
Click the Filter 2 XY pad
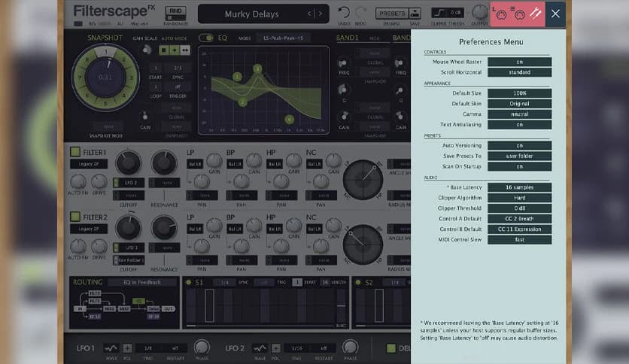click(x=363, y=244)
